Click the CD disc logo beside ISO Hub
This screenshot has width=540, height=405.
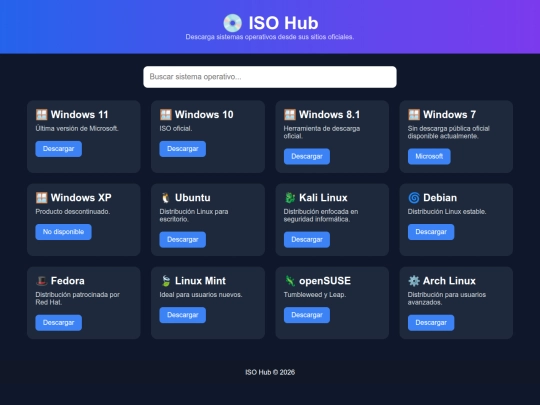(x=232, y=23)
